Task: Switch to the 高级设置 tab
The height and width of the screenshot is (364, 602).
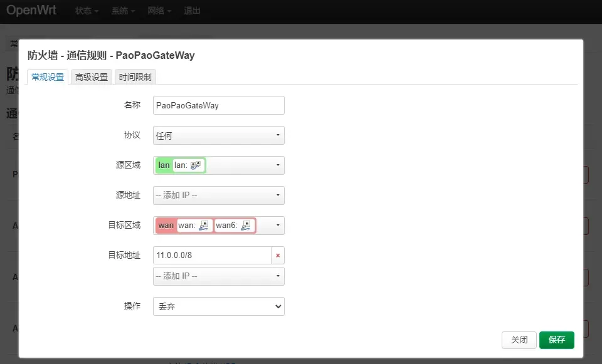Action: (92, 77)
